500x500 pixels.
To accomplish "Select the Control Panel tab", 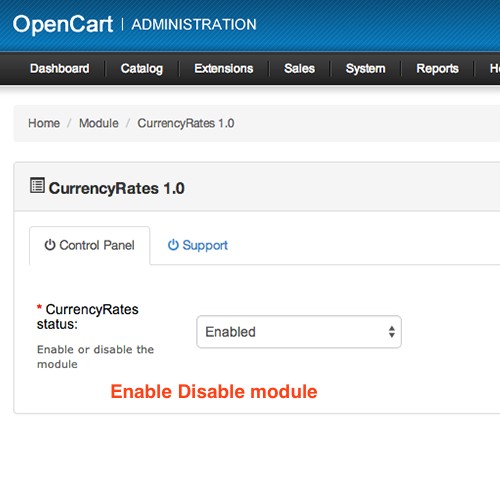I will point(90,246).
